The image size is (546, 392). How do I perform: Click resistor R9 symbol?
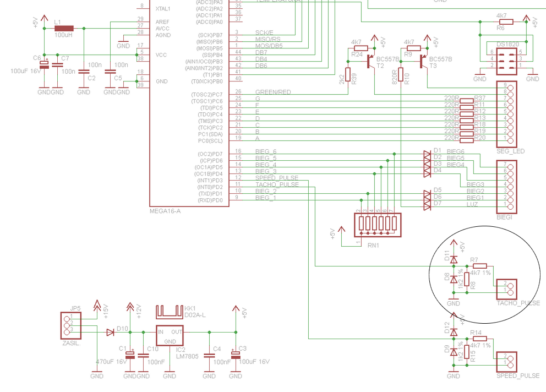point(414,48)
